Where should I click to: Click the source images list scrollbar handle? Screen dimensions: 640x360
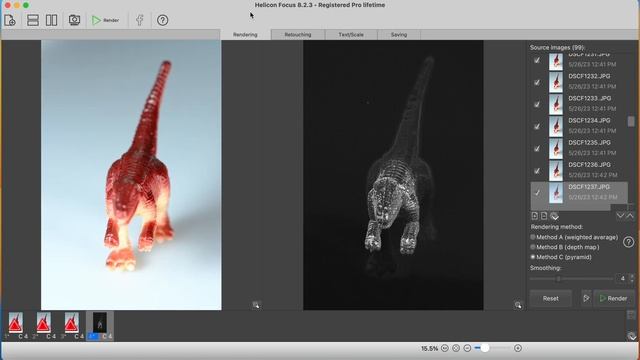coord(631,121)
